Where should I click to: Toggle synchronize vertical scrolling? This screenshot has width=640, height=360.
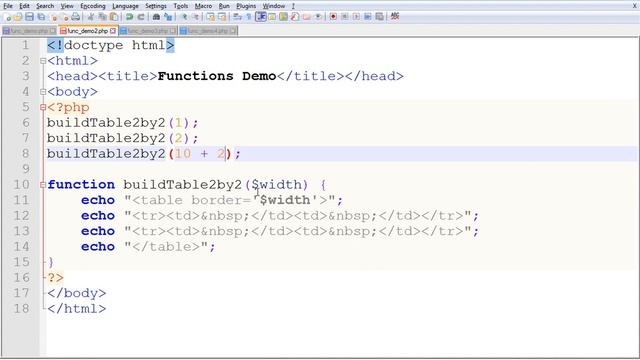click(211, 17)
